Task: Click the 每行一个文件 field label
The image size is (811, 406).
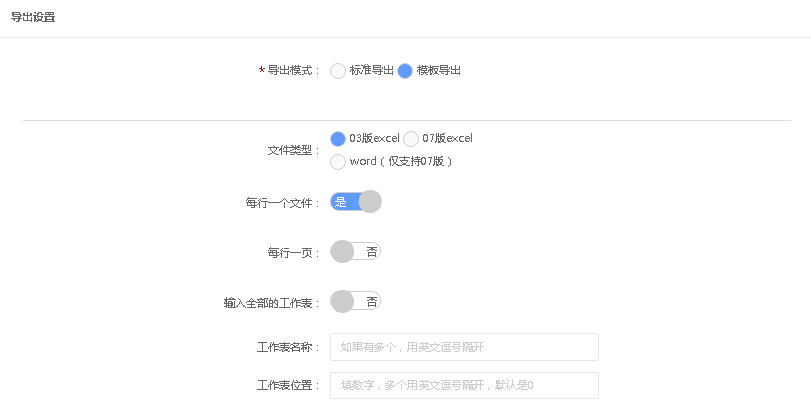Action: pyautogui.click(x=282, y=203)
